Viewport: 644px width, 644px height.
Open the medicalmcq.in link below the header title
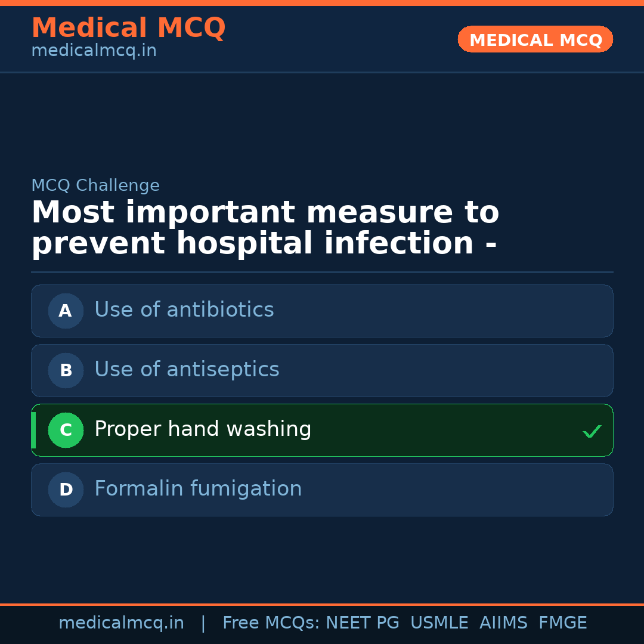click(x=94, y=51)
